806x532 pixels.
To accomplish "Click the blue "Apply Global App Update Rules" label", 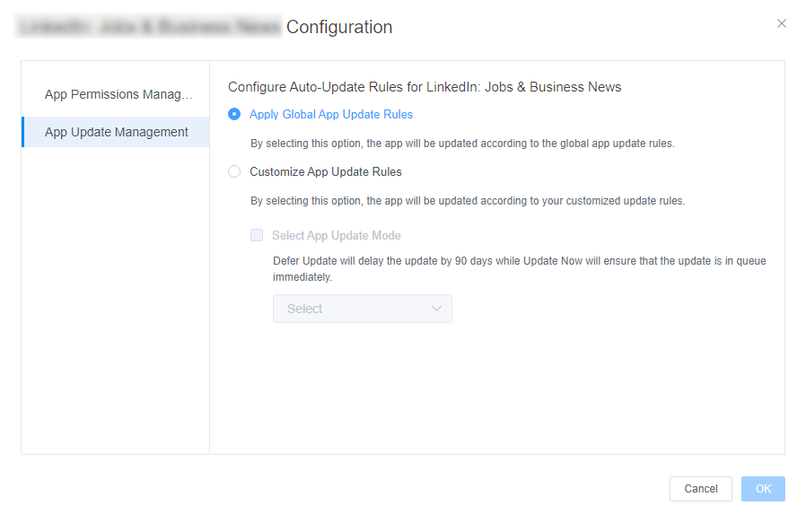I will (331, 114).
